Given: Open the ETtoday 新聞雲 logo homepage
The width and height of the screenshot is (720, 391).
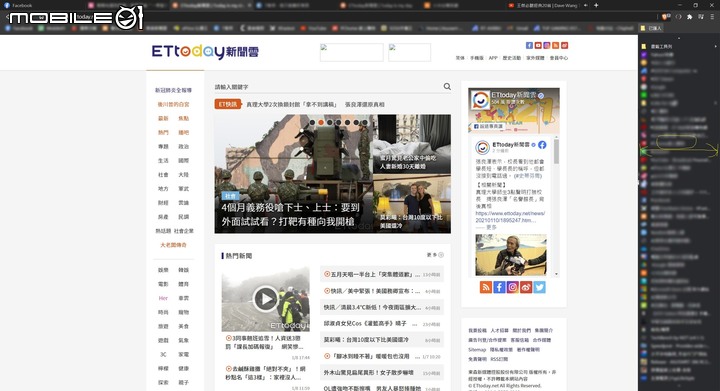Looking at the screenshot, I should [205, 51].
